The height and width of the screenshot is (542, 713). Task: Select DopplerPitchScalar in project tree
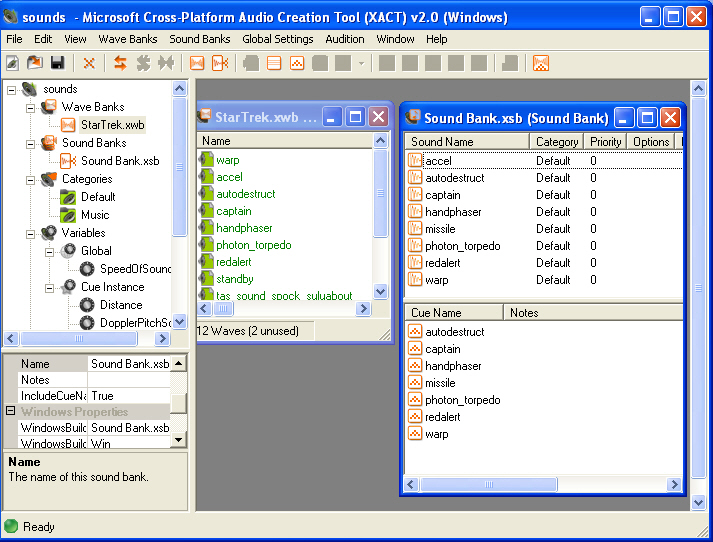[x=135, y=323]
